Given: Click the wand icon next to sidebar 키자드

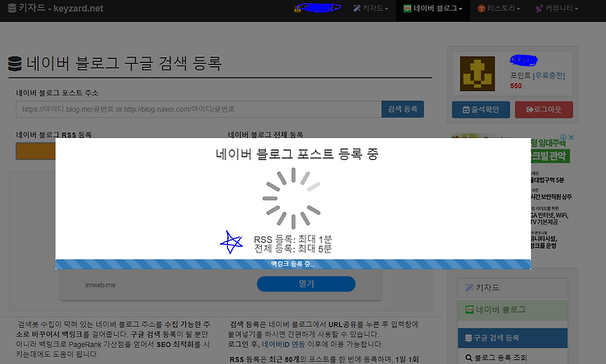Looking at the screenshot, I should click(x=469, y=287).
